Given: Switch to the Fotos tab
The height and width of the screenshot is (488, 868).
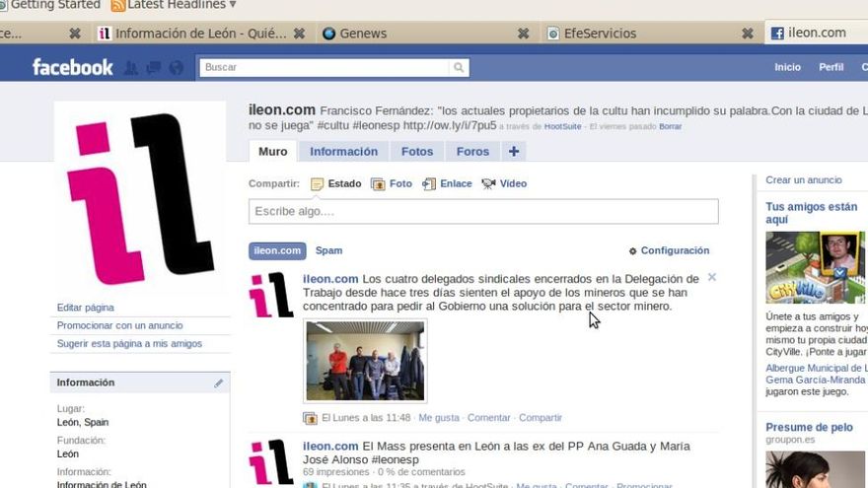Looking at the screenshot, I should 417,151.
